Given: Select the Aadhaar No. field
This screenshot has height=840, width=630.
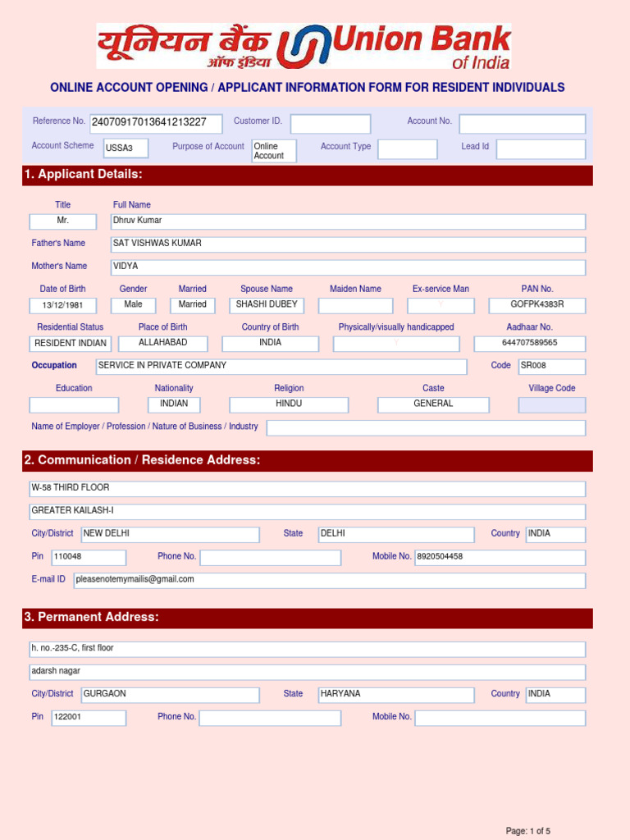Looking at the screenshot, I should tap(530, 344).
